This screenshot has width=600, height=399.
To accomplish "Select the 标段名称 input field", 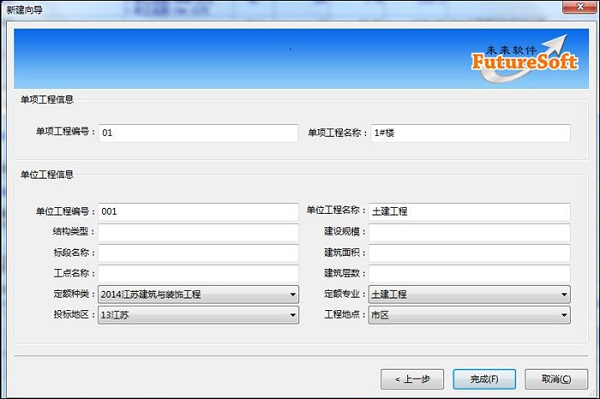I will click(x=198, y=253).
